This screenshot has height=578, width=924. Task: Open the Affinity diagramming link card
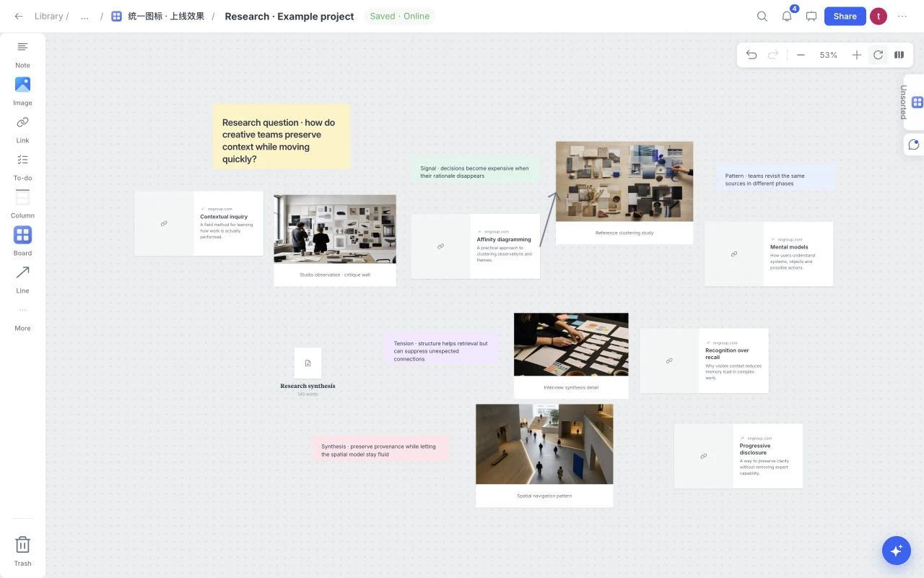(x=476, y=246)
